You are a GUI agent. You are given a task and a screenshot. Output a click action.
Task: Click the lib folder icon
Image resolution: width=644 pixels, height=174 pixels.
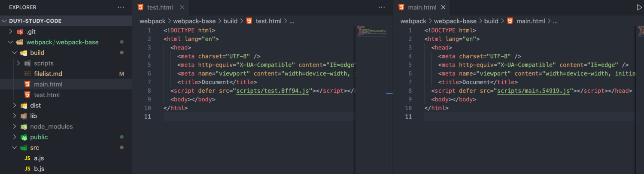24,116
